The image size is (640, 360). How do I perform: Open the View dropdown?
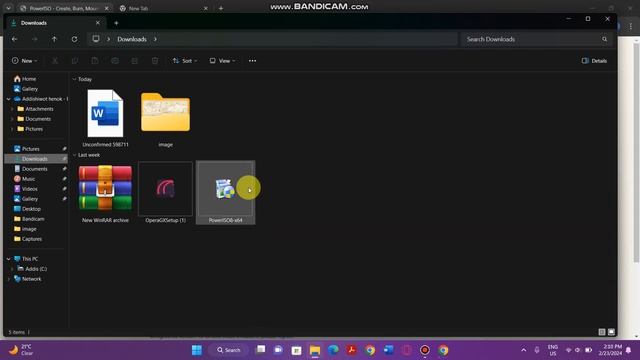[222, 61]
